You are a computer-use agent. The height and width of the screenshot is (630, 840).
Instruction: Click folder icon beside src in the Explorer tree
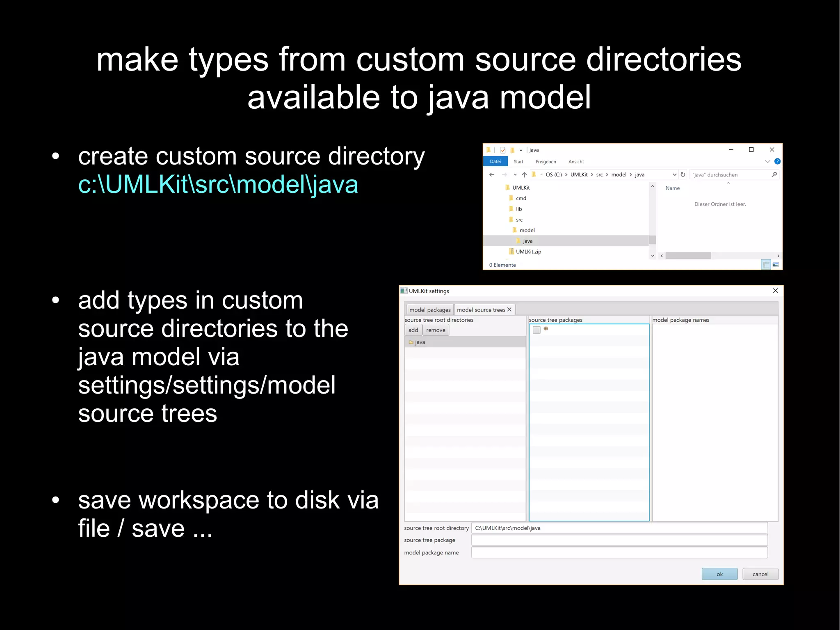(x=511, y=219)
